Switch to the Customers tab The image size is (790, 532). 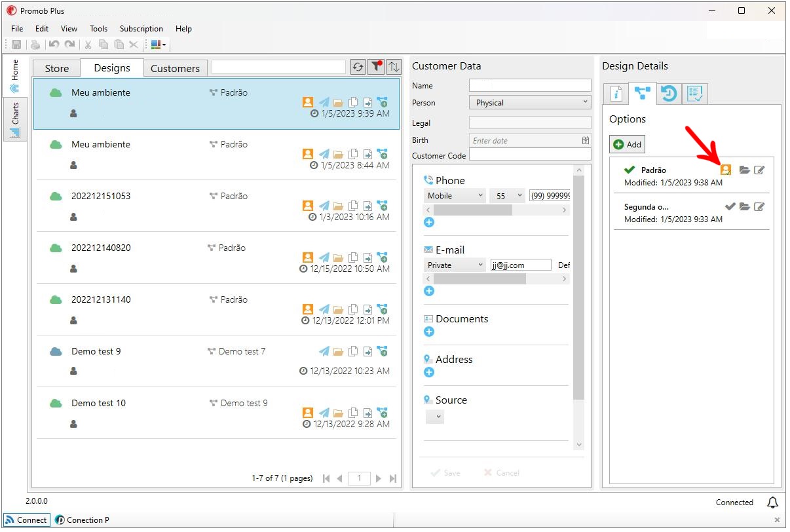(175, 68)
